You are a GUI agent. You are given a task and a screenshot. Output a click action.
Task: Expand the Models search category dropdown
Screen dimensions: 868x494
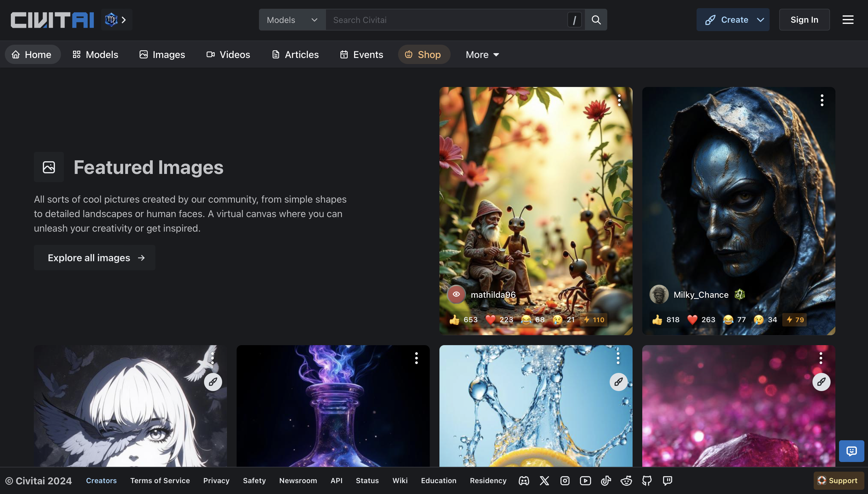pos(292,20)
